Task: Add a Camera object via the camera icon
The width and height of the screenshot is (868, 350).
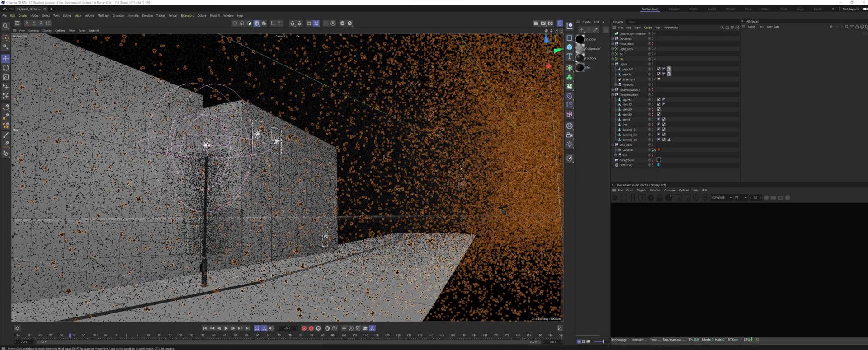Action: pos(570,135)
